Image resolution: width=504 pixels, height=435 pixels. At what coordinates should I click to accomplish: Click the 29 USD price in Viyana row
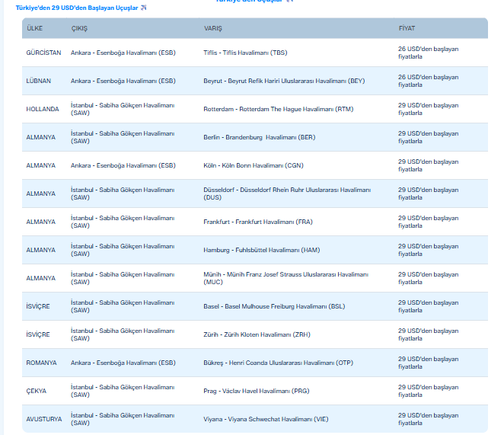click(x=428, y=419)
